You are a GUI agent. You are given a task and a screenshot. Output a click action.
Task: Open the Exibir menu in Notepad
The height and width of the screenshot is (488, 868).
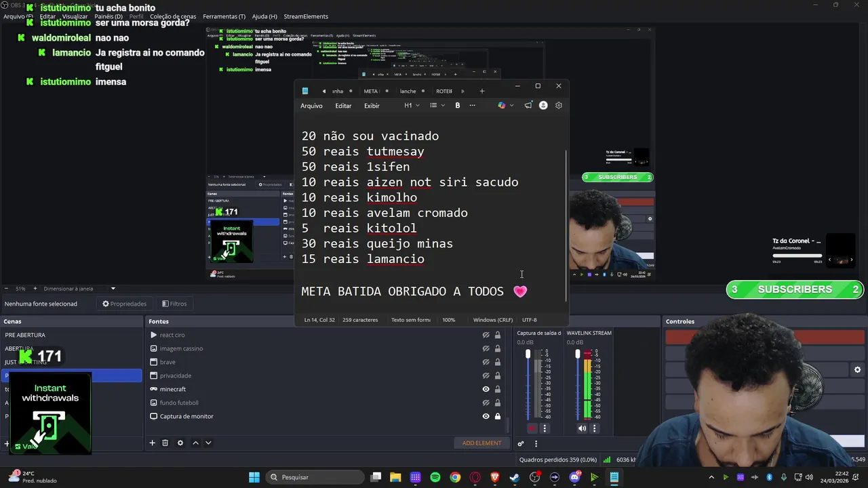(372, 106)
